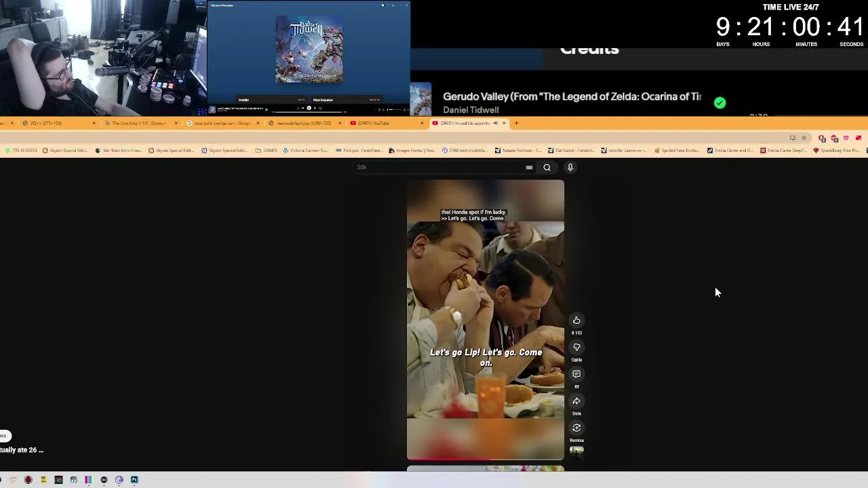The width and height of the screenshot is (868, 488).
Task: Open the yellow app icon in the taskbar
Action: point(43,480)
